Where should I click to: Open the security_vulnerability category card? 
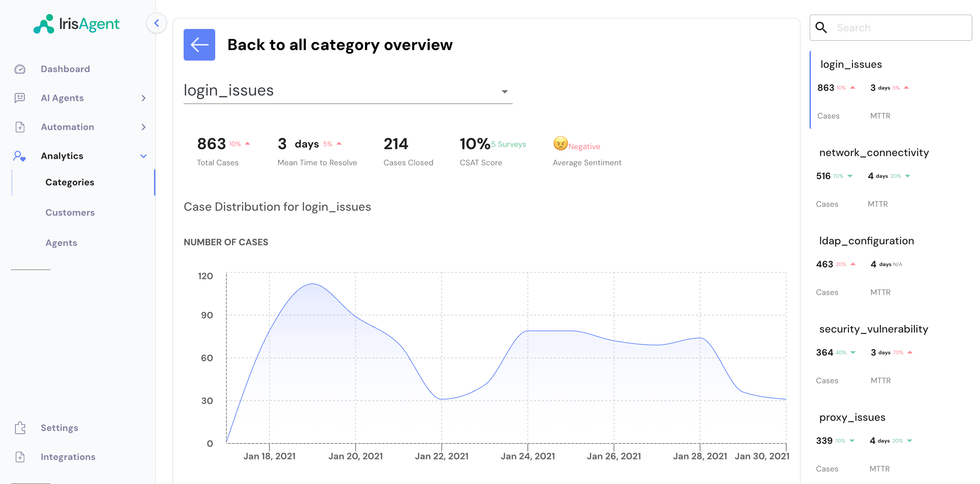[x=873, y=329]
